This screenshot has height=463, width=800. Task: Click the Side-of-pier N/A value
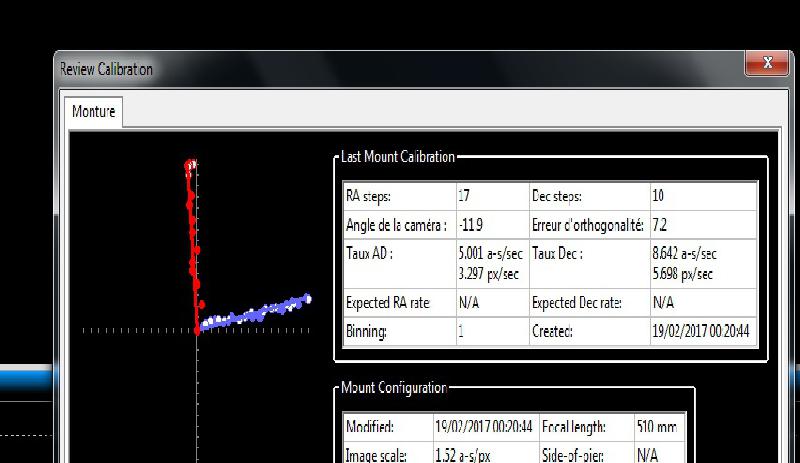[647, 454]
